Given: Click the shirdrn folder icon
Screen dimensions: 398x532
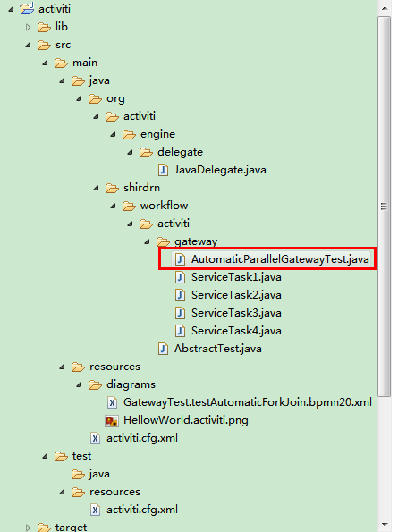Looking at the screenshot, I should pos(112,188).
